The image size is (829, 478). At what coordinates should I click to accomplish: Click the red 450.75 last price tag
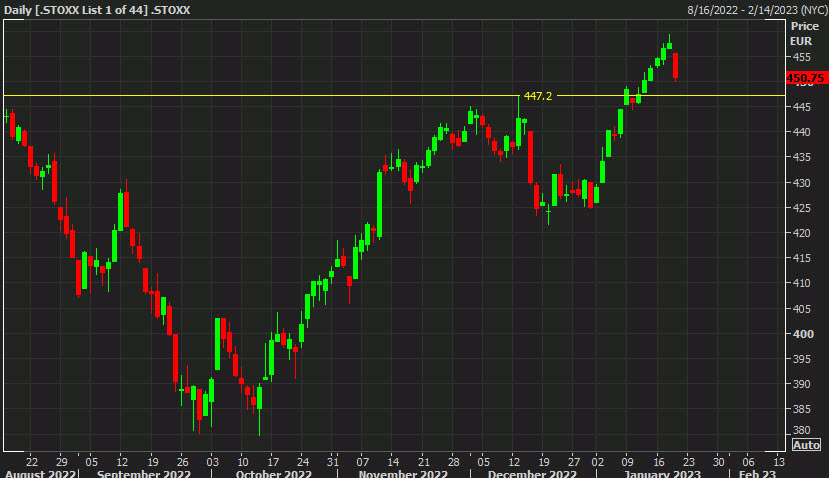(806, 78)
